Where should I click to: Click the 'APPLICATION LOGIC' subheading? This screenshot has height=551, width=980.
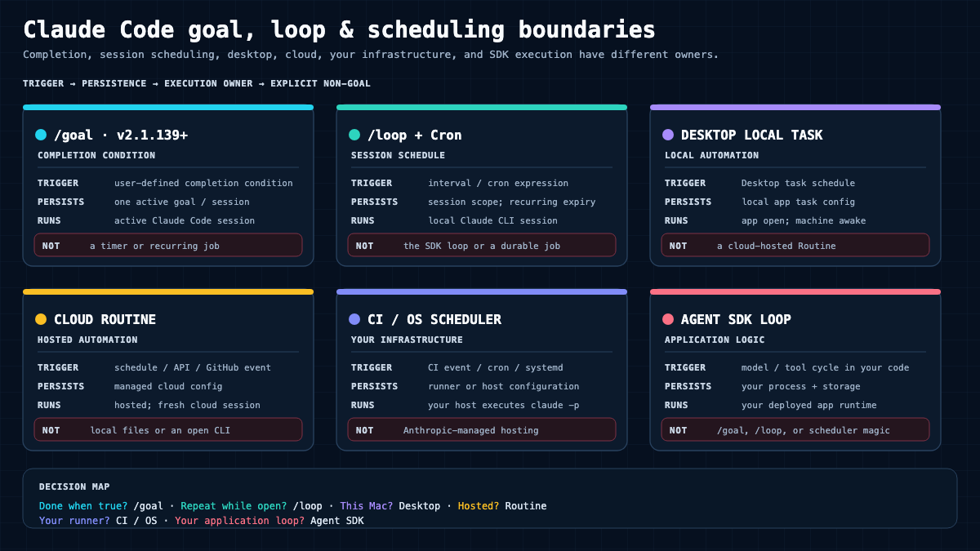click(715, 340)
